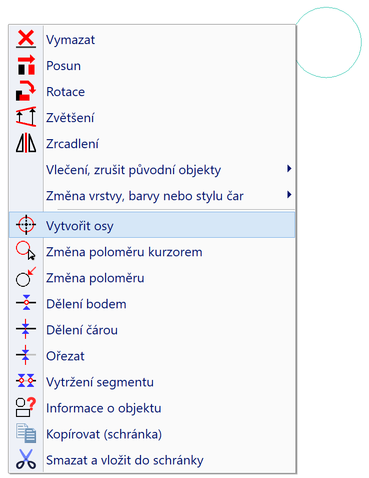369x478 pixels.
Task: Click the Informace o objektu question icon
Action: click(26, 407)
